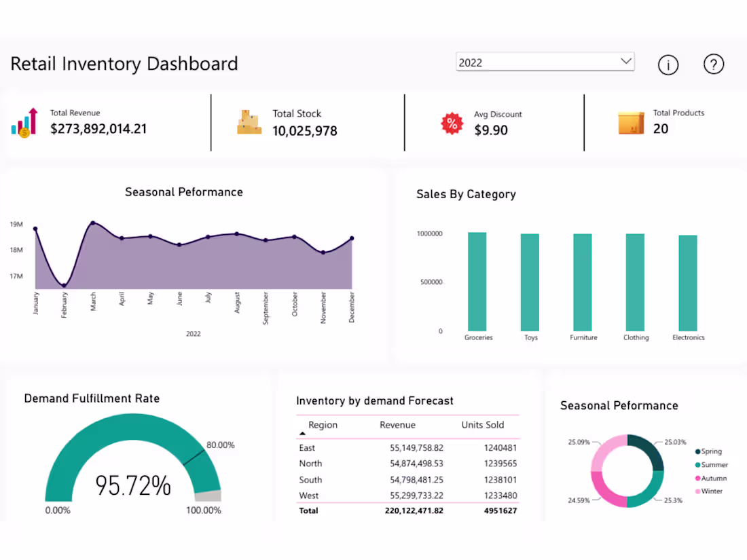Image resolution: width=747 pixels, height=560 pixels.
Task: Select the Autumn legend color dot
Action: coord(698,478)
